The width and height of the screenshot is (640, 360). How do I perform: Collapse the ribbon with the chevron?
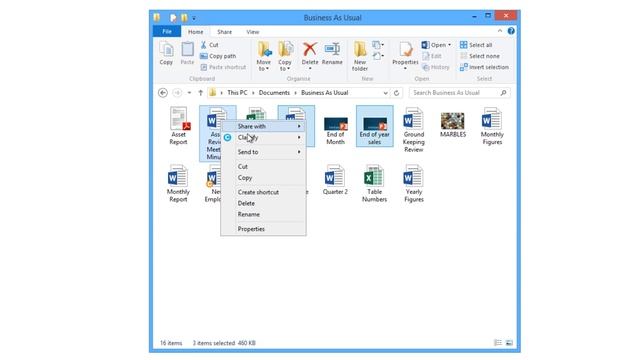pyautogui.click(x=500, y=31)
